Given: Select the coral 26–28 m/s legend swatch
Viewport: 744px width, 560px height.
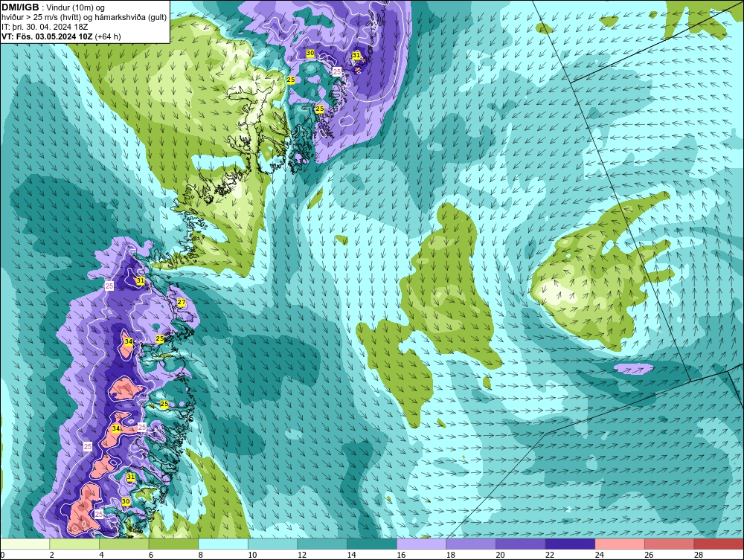Looking at the screenshot, I should click(670, 544).
